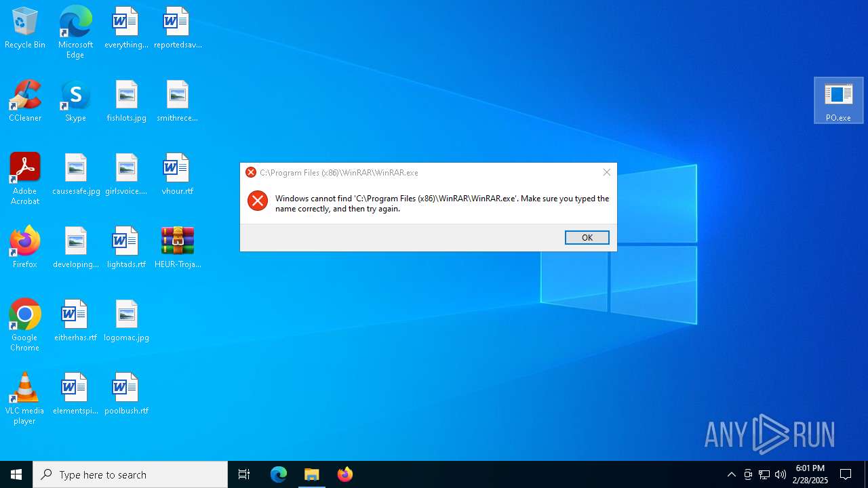Screen dimensions: 868x488
Task: Select the CCleaner desktop shortcut
Action: tap(25, 101)
